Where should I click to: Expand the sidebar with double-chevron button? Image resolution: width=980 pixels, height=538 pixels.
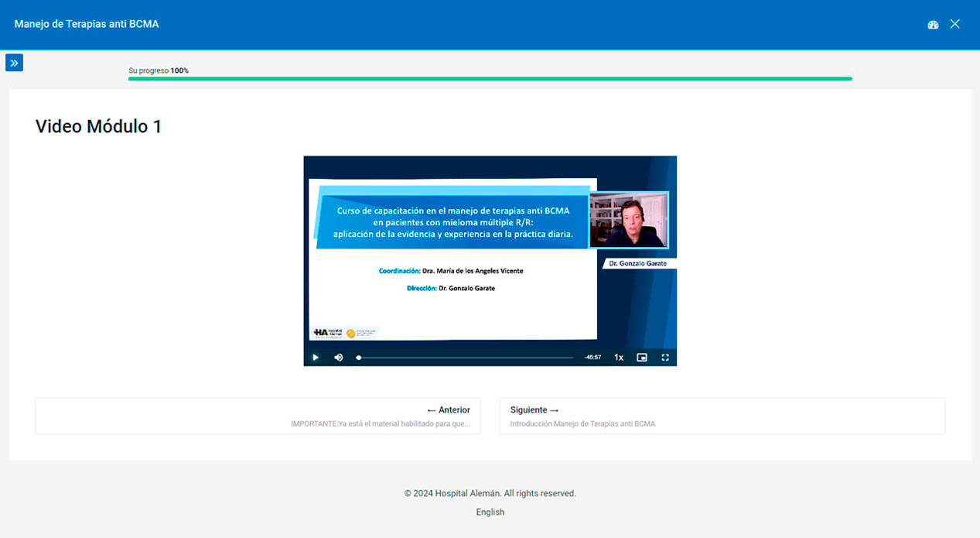(14, 63)
